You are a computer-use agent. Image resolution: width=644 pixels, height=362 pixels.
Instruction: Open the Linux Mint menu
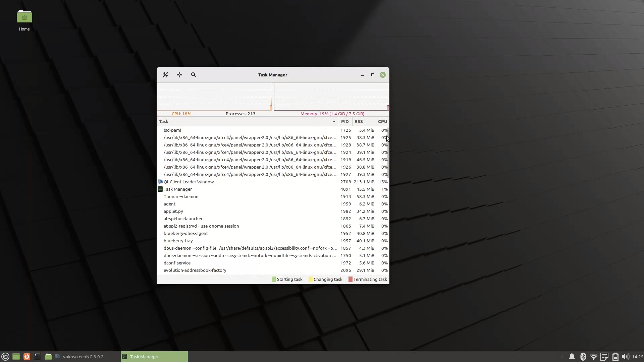[x=5, y=357]
